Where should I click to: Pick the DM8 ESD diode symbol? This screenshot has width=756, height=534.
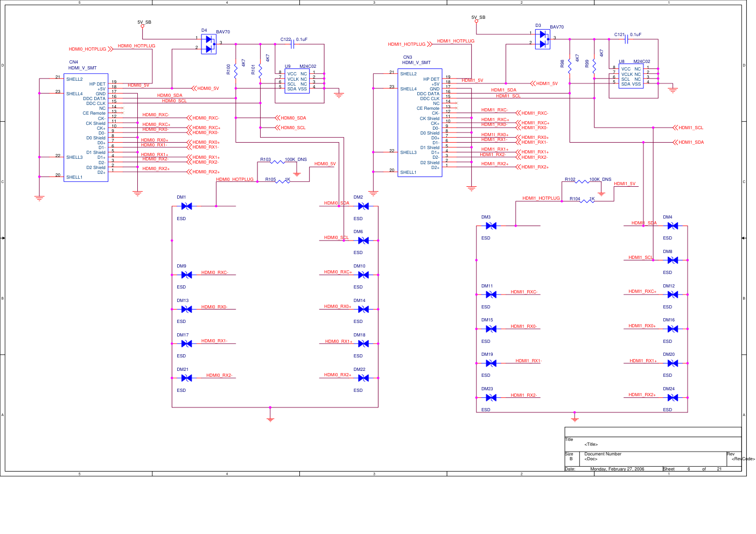tap(673, 261)
